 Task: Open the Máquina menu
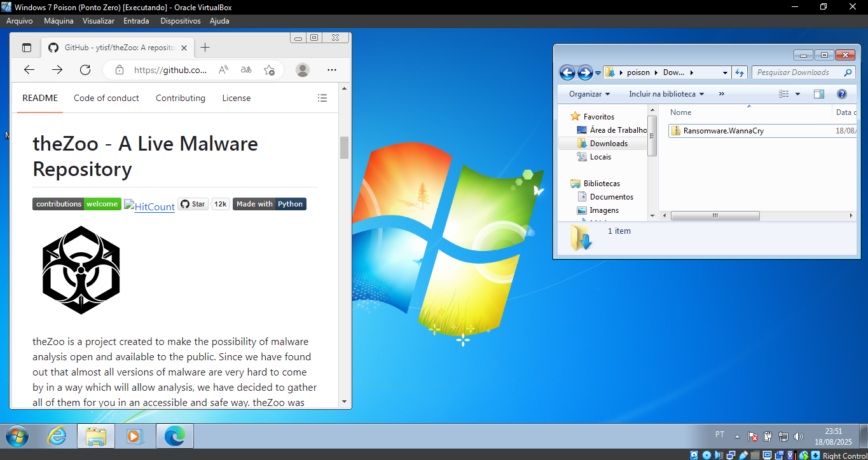(59, 21)
